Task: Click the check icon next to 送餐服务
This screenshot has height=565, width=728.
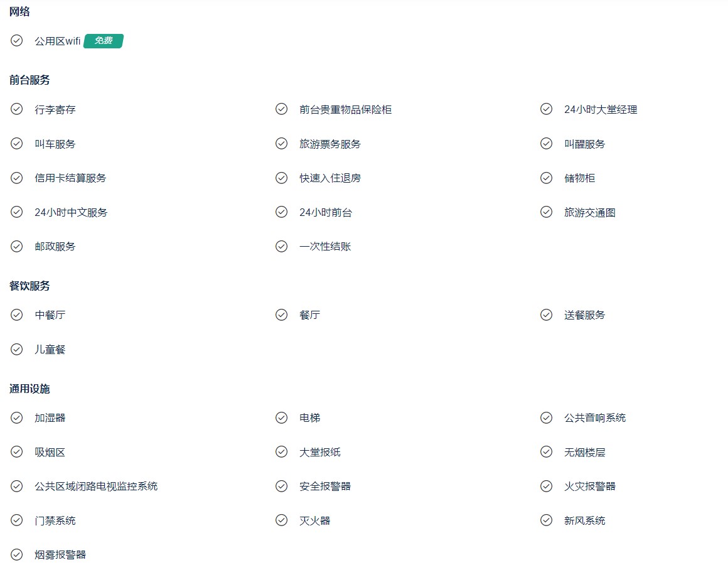Action: tap(547, 315)
